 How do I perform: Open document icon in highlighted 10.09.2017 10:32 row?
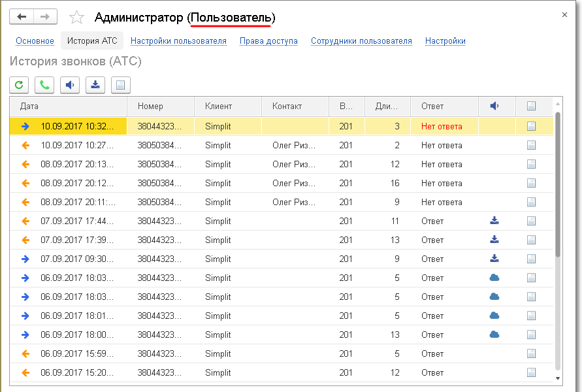tap(531, 126)
